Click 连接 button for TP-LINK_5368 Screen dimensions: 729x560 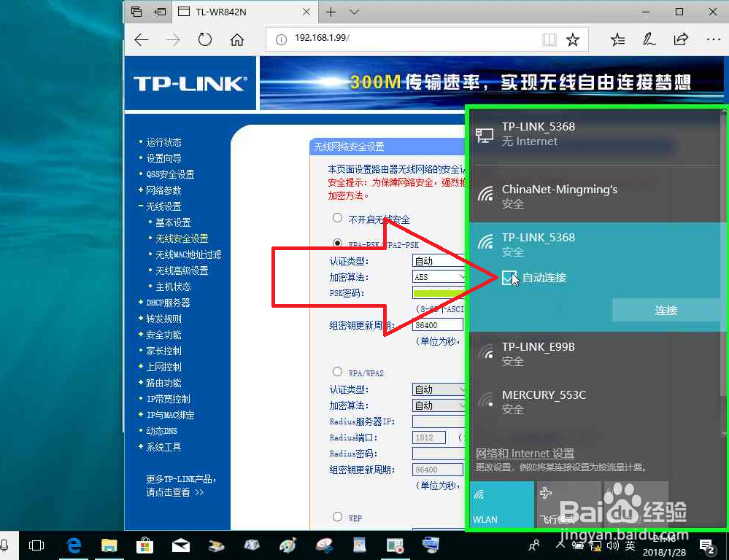point(666,311)
